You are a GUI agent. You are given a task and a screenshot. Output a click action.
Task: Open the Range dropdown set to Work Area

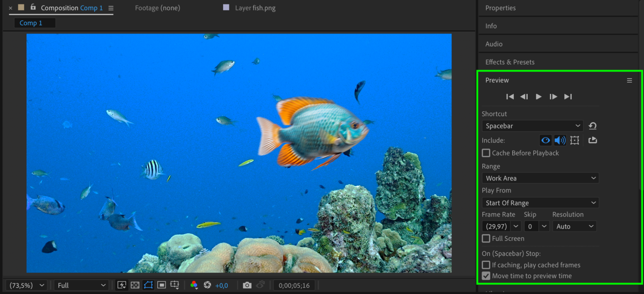point(540,178)
